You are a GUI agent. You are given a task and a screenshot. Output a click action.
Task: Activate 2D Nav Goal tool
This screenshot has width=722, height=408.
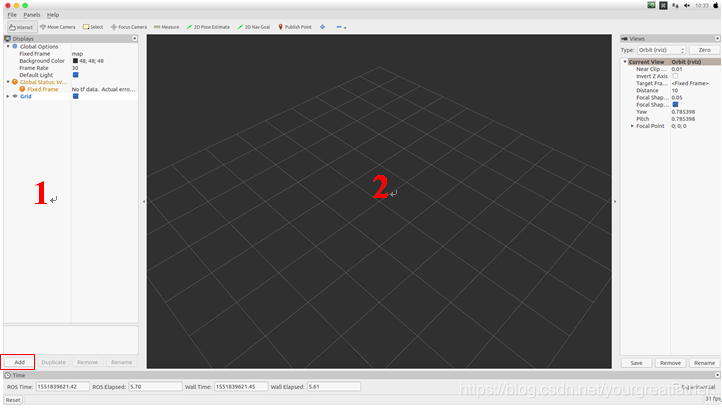(x=254, y=27)
